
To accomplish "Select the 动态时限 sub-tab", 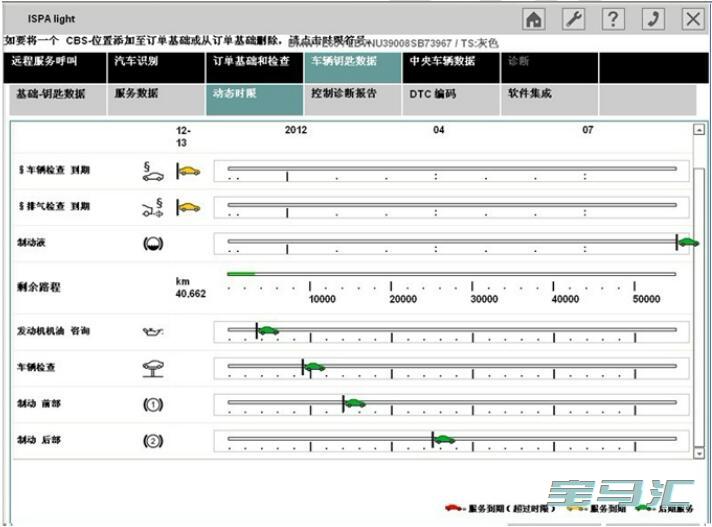I will (x=254, y=100).
